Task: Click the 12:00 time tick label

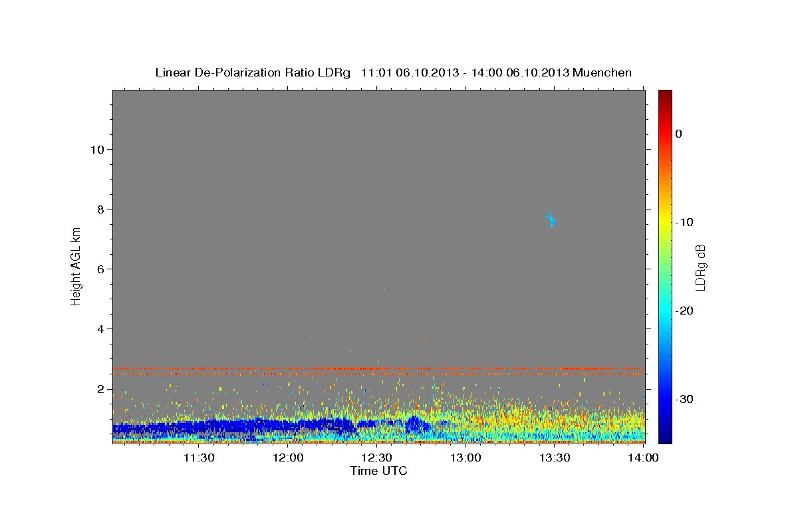Action: click(x=287, y=458)
